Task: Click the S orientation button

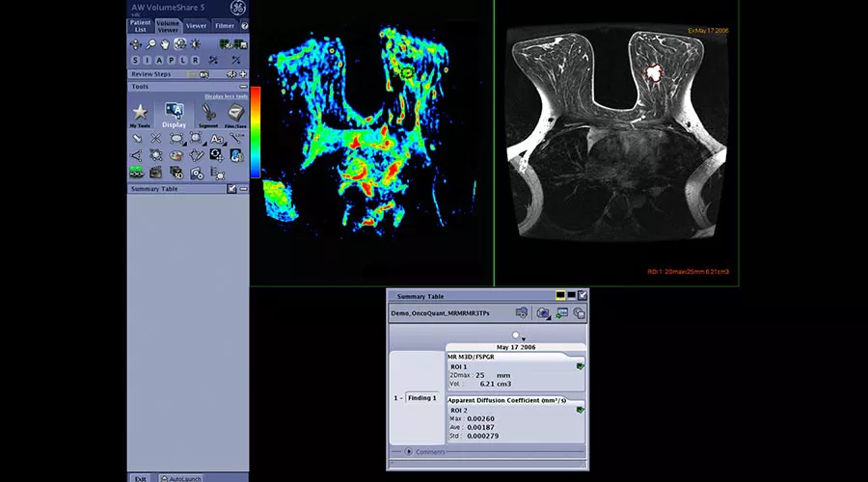Action: click(135, 60)
